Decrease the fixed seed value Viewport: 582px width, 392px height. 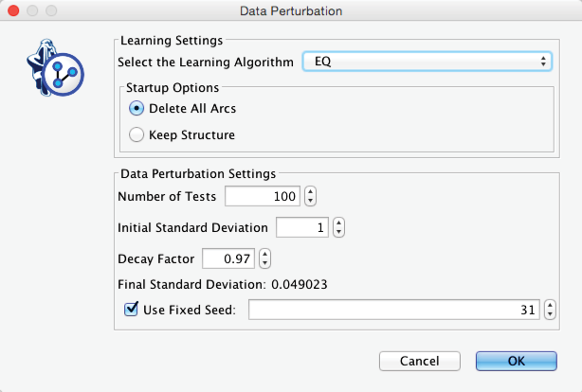tap(551, 314)
